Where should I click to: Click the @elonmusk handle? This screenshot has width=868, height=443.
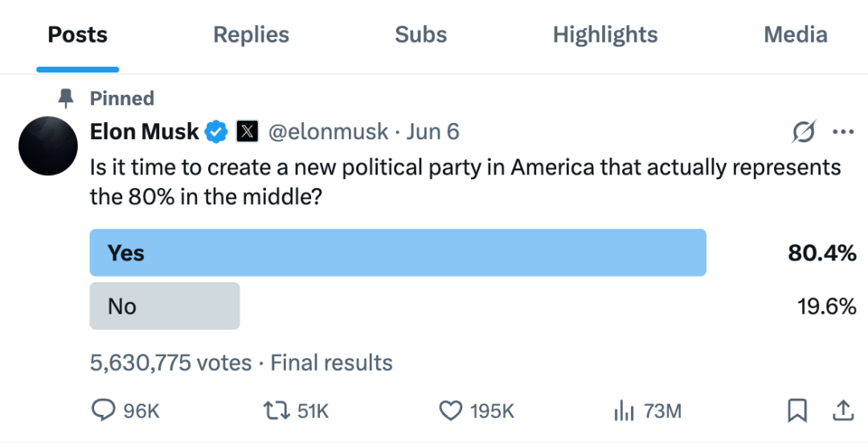(x=328, y=132)
